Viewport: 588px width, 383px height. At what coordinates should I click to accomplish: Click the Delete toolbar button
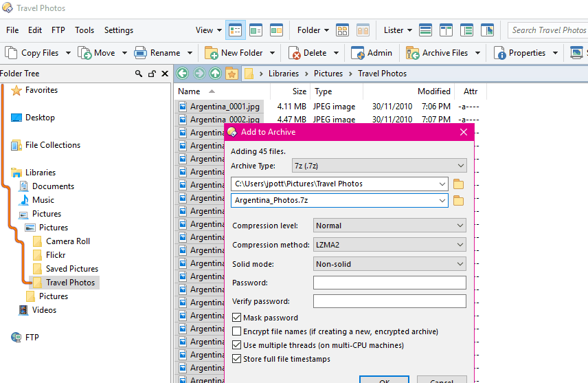[x=308, y=53]
